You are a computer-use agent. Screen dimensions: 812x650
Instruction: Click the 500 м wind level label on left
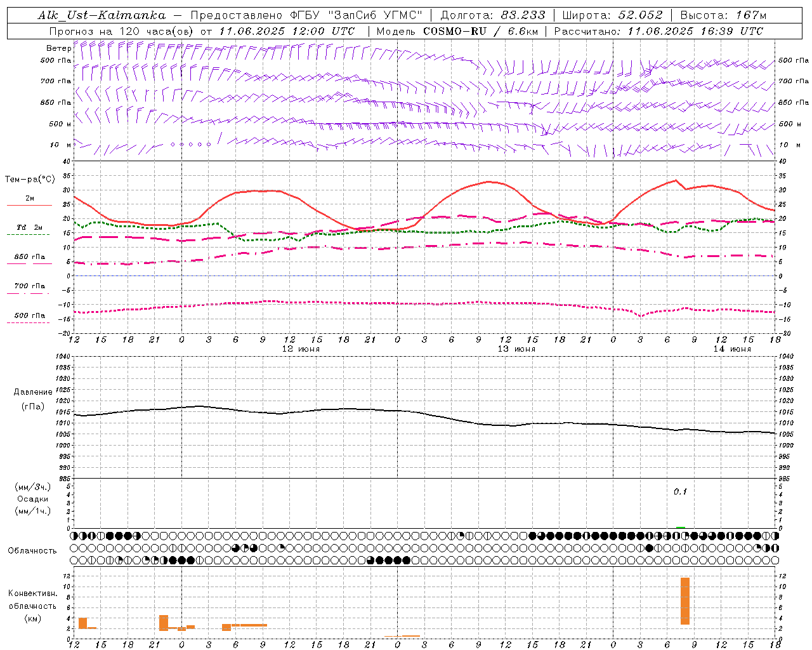click(x=60, y=124)
